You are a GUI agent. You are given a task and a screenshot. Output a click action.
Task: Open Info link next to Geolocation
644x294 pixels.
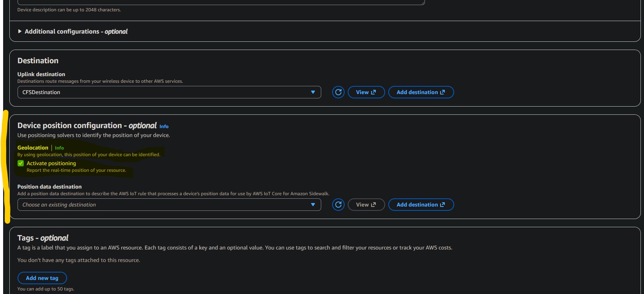click(59, 148)
